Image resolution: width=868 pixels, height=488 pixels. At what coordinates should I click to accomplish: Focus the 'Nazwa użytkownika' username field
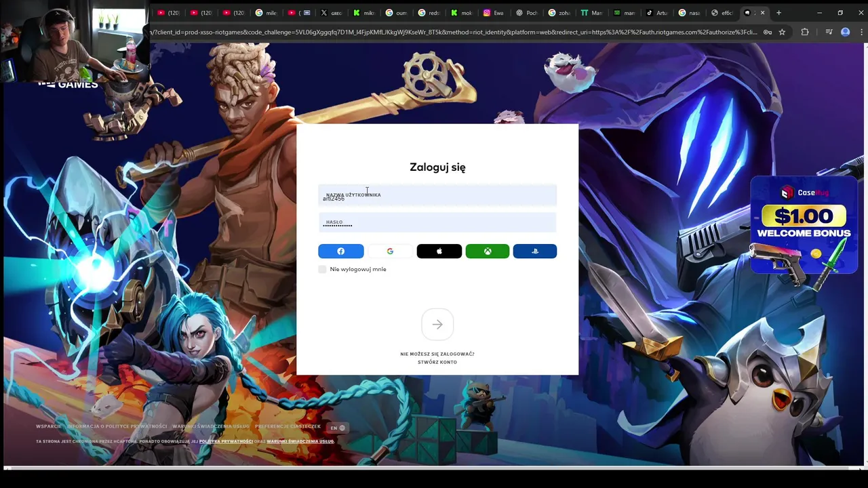click(437, 195)
